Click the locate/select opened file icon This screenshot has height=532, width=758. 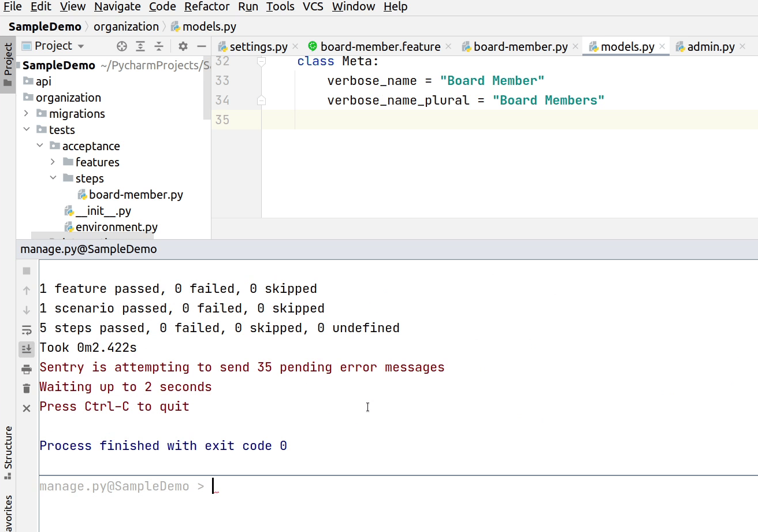click(x=121, y=46)
